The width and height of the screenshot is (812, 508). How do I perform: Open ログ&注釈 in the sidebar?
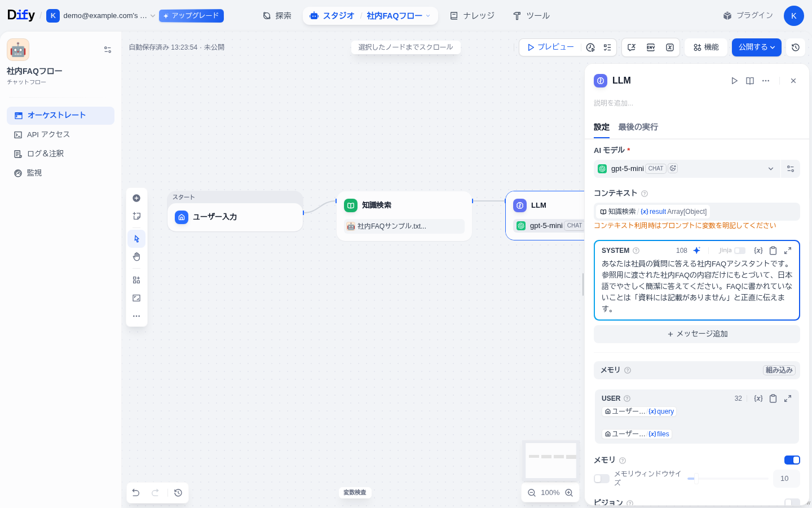60,154
